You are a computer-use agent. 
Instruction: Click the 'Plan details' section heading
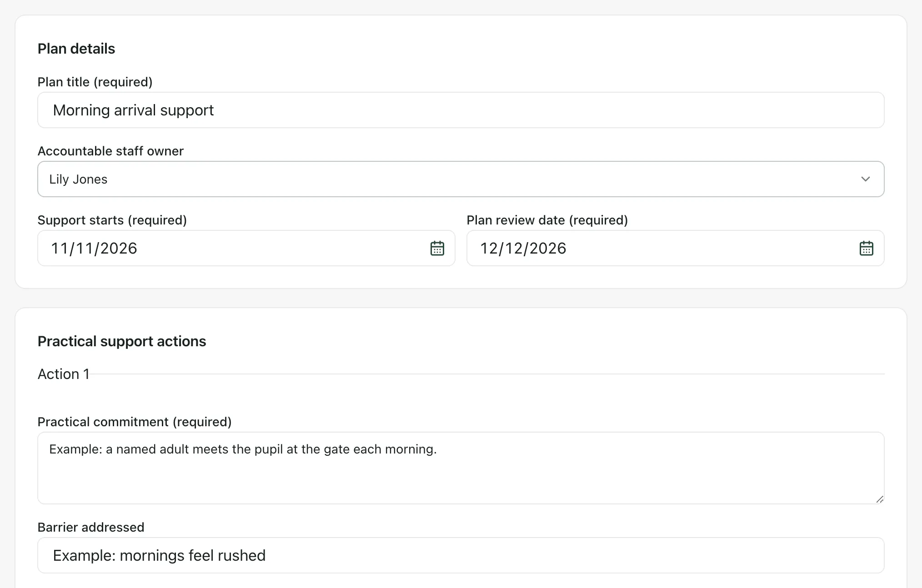[x=76, y=49]
